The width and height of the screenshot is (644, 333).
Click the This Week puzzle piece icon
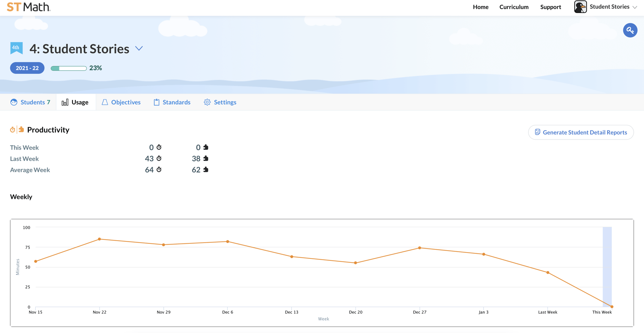206,147
